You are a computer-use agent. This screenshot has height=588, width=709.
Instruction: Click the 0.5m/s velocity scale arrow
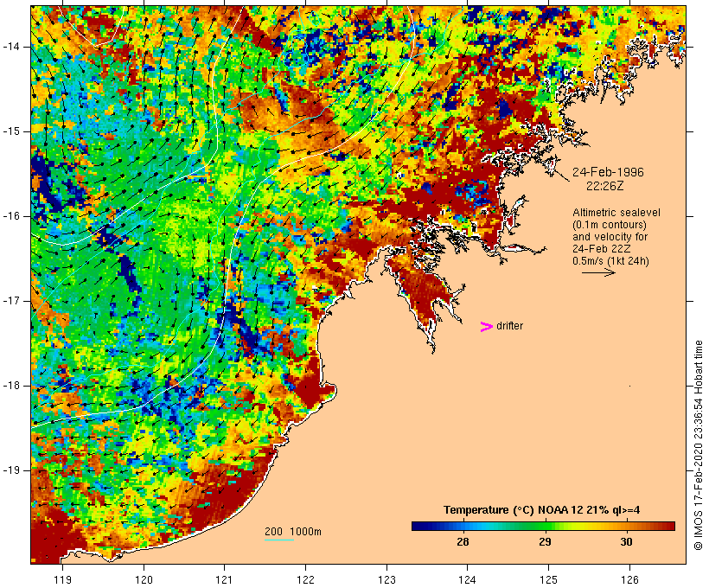click(x=598, y=272)
